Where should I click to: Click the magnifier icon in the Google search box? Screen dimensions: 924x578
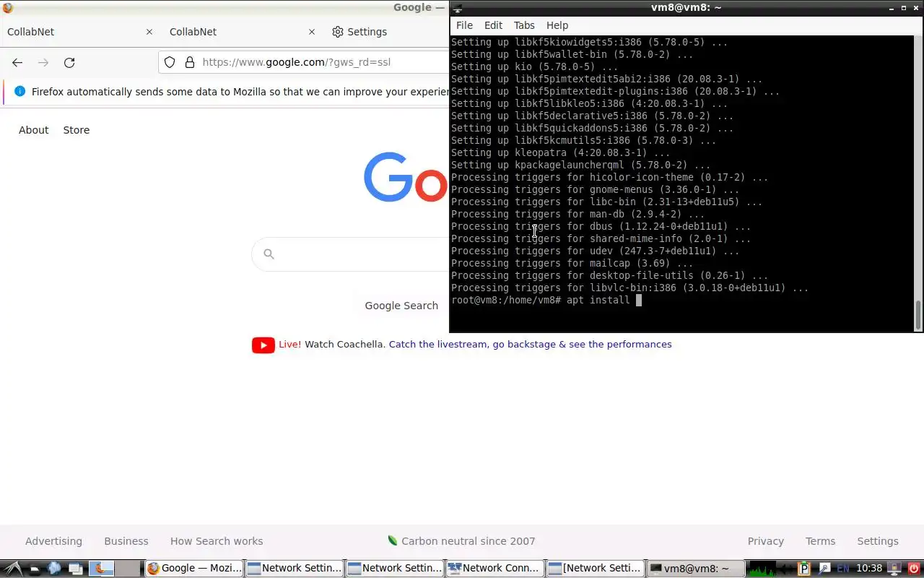269,254
